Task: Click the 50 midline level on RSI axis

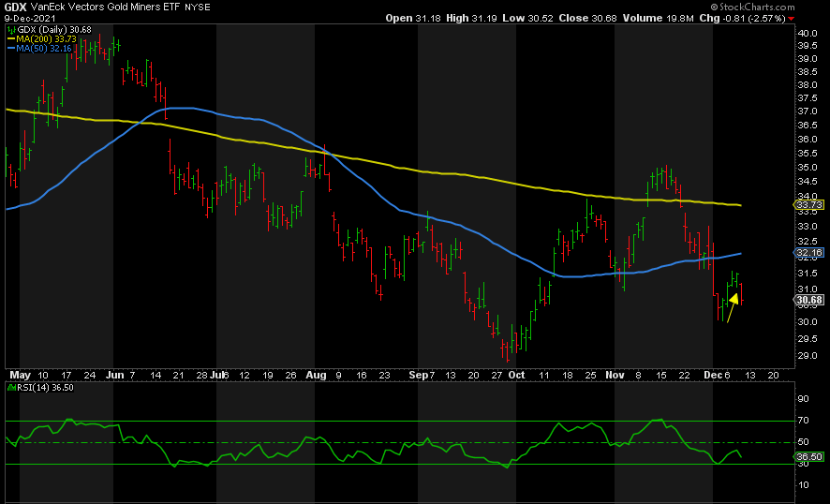Action: (803, 442)
